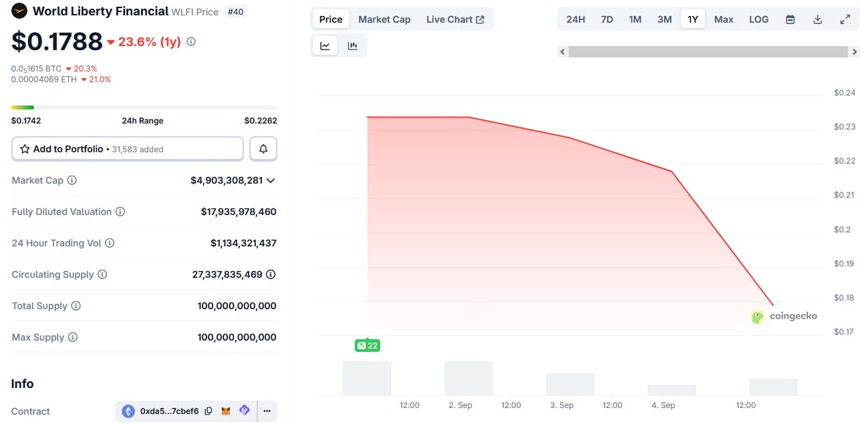Open the info tooltip beside 23.6% (1y)
This screenshot has height=424, width=868.
(191, 41)
